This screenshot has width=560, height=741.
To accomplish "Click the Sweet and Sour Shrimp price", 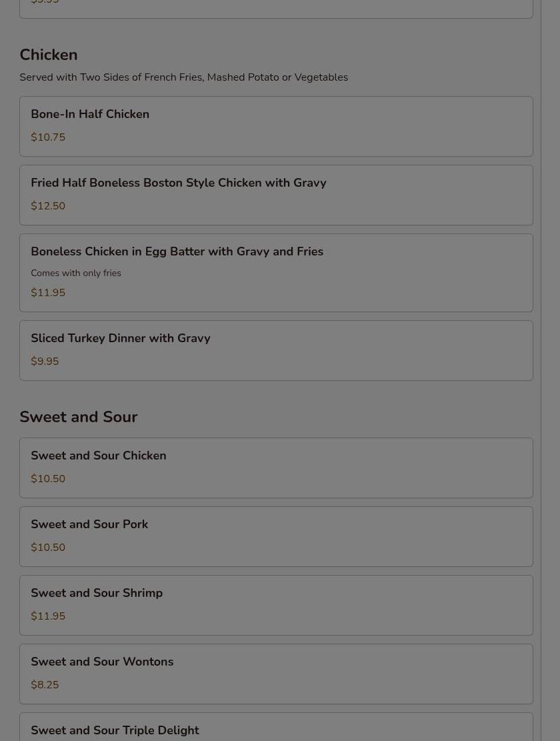I will 48,616.
